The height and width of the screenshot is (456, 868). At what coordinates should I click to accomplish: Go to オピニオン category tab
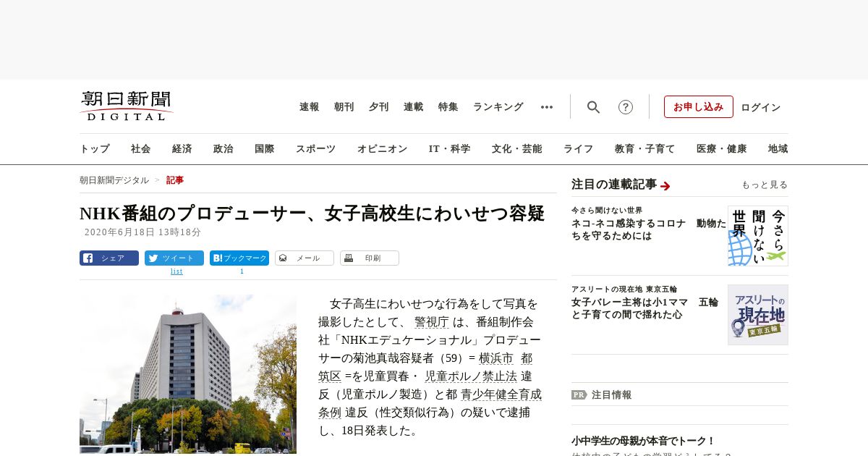(382, 149)
